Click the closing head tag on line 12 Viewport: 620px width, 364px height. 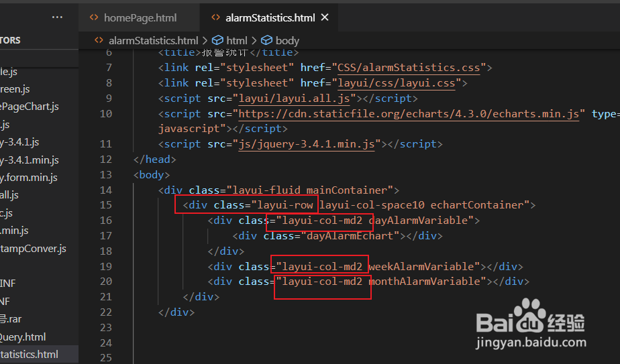154,160
